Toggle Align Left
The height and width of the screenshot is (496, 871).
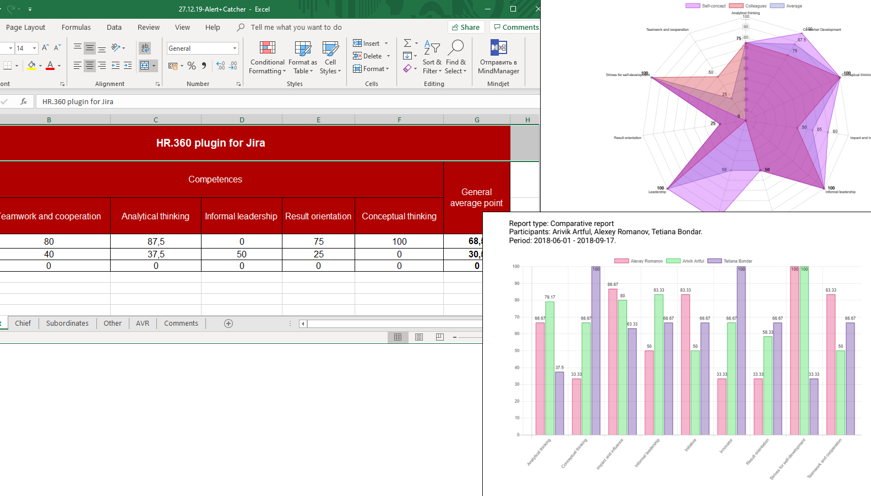pos(78,66)
